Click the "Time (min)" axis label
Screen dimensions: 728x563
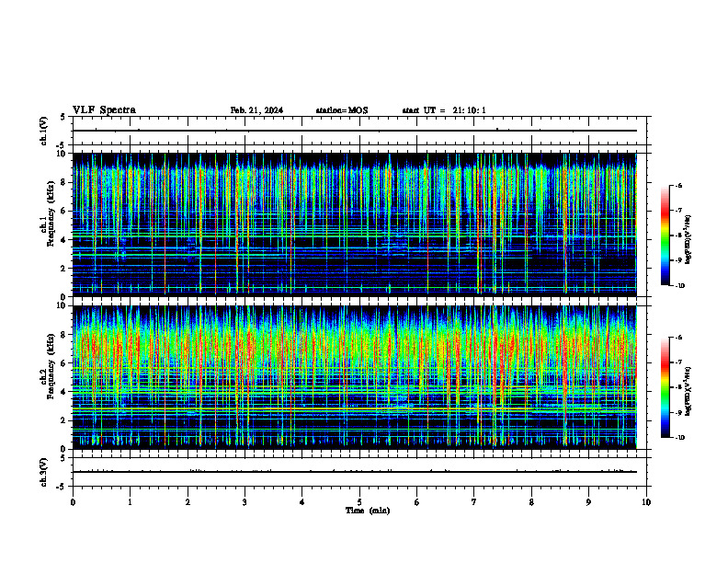368,511
